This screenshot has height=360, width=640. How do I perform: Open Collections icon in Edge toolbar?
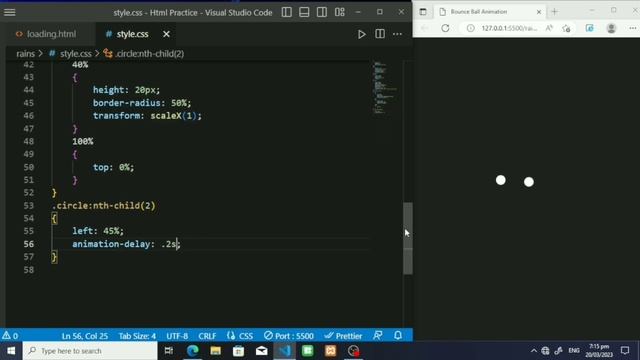click(x=590, y=28)
